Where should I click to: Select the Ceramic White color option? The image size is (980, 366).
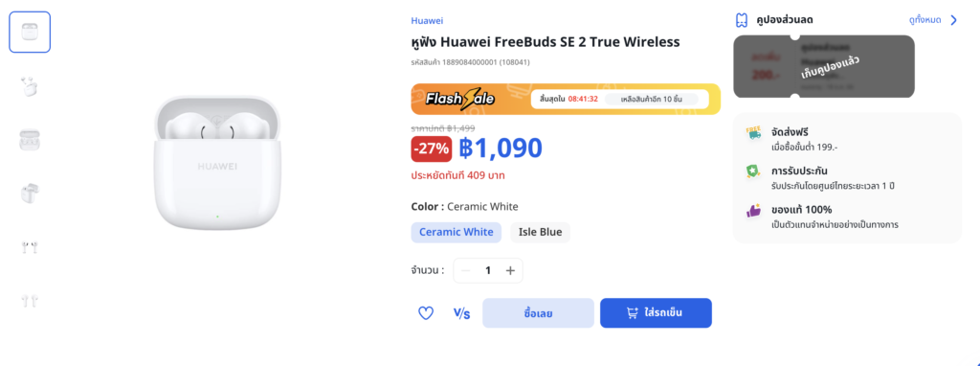coord(457,232)
